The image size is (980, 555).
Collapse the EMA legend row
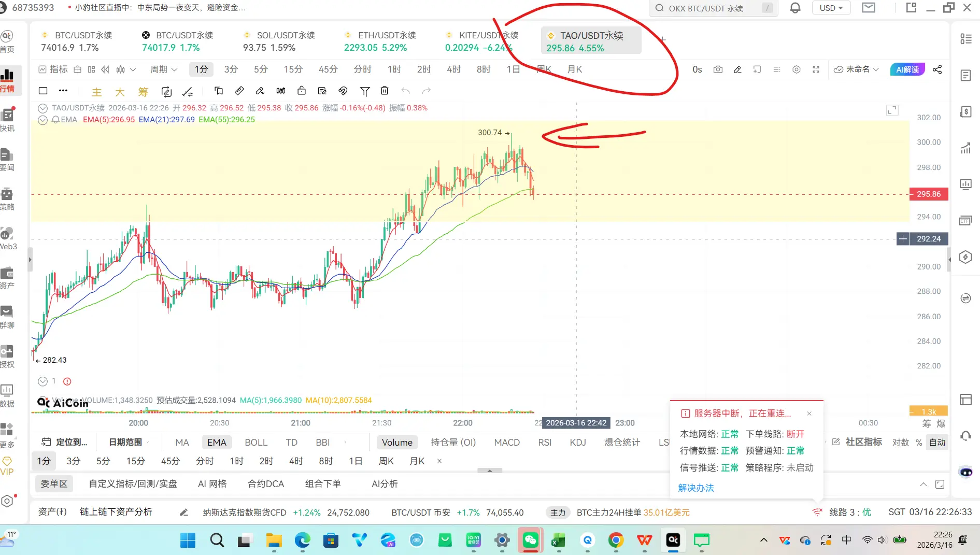(x=43, y=120)
